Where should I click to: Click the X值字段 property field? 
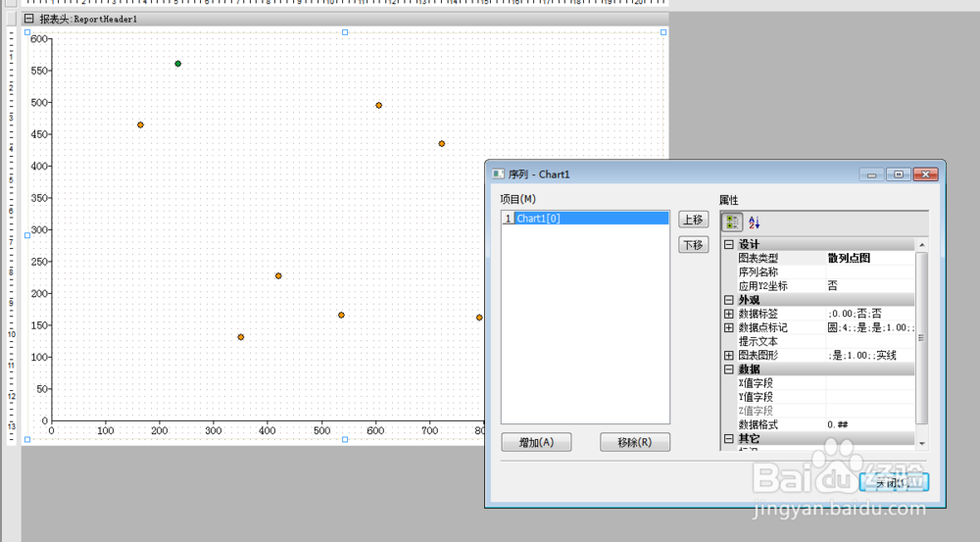tap(870, 383)
